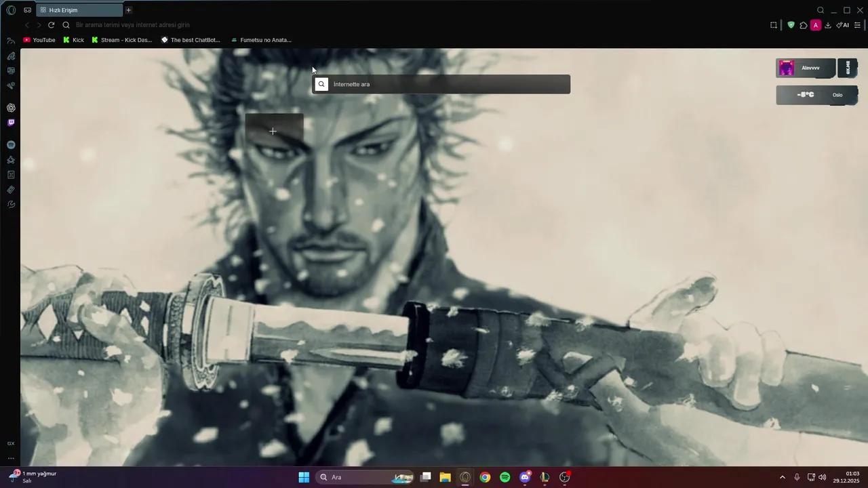Image resolution: width=868 pixels, height=488 pixels.
Task: Search tabs with top magnifier icon
Action: pyautogui.click(x=821, y=10)
